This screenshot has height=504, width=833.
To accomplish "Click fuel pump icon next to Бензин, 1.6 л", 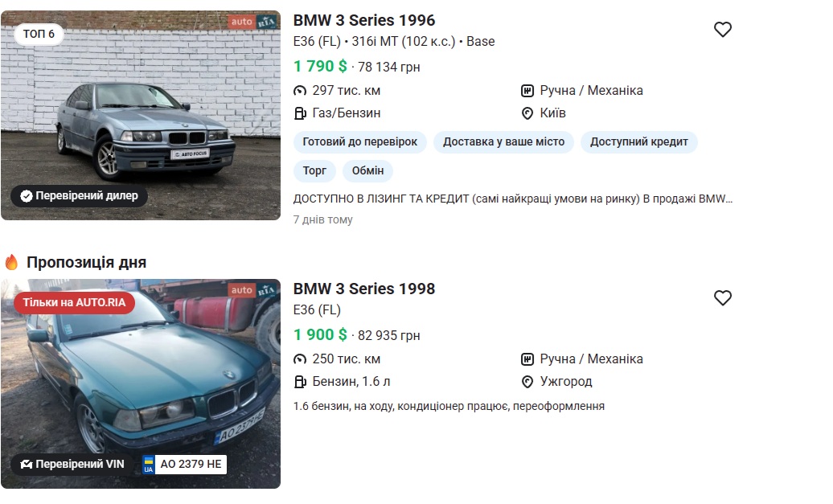I will 300,382.
